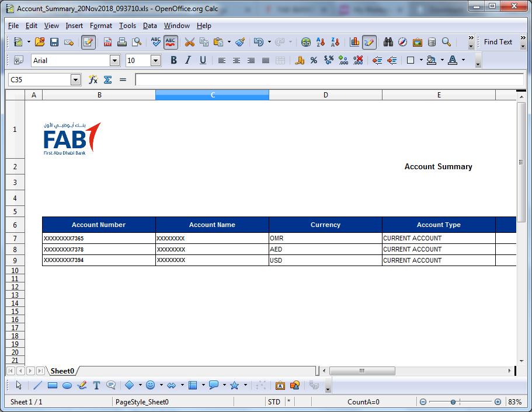Click the Format Paintbrush icon

[240, 42]
